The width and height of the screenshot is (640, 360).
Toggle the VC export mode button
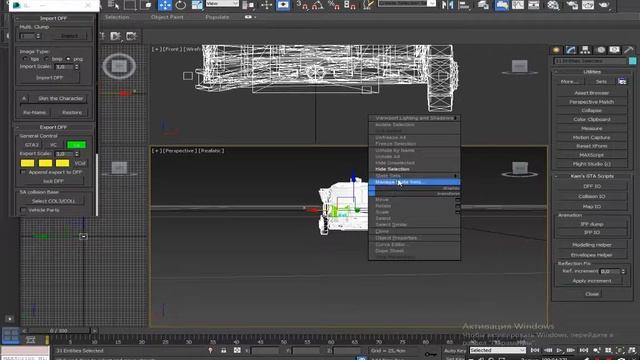[53, 145]
